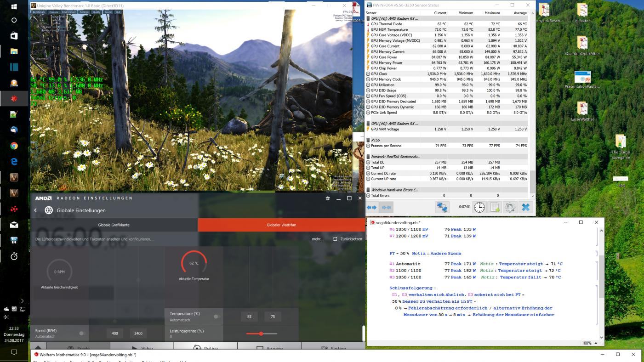Toggle the Speed (RPM) automatic switch
Viewport: 644px width, 362px height.
pyautogui.click(x=82, y=334)
